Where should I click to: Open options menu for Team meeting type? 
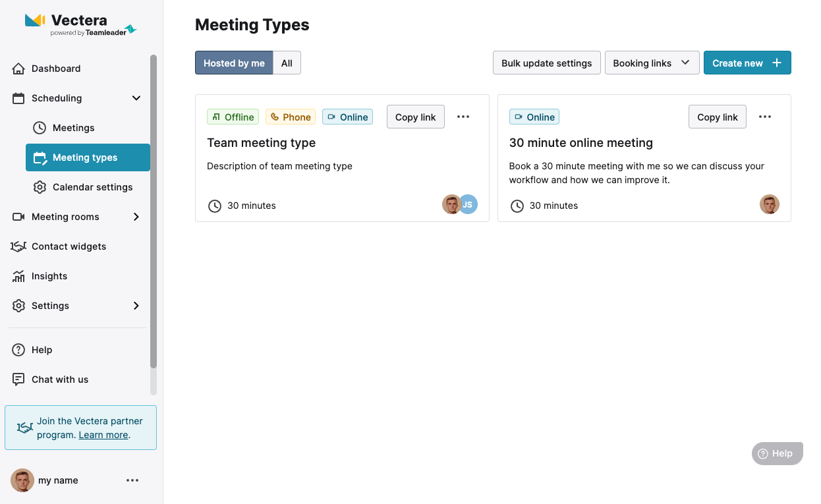pos(463,117)
